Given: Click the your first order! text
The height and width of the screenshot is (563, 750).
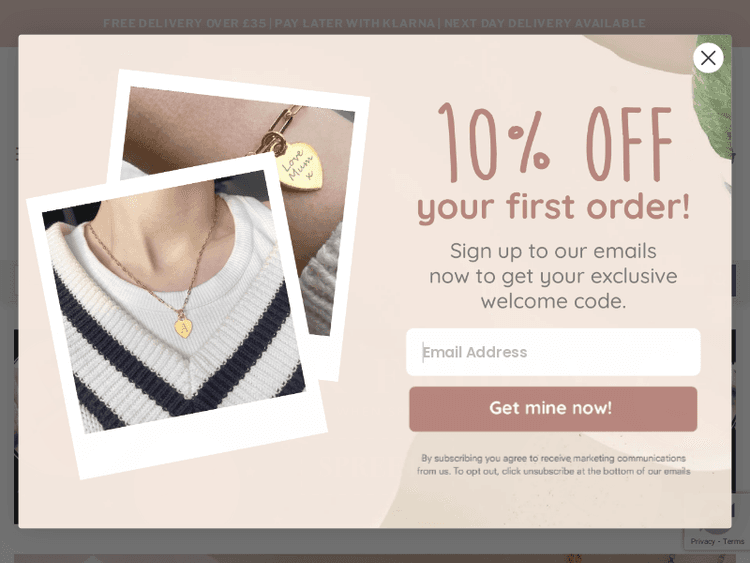Looking at the screenshot, I should (x=553, y=208).
